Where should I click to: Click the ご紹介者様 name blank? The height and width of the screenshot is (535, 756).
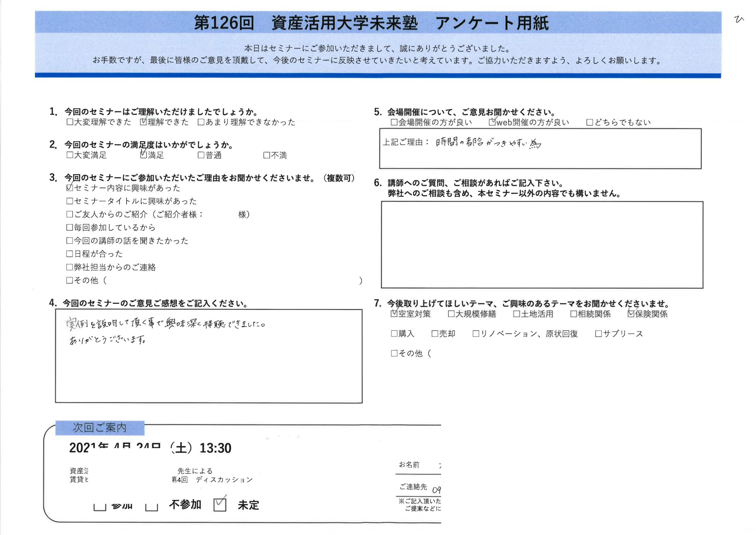[221, 214]
